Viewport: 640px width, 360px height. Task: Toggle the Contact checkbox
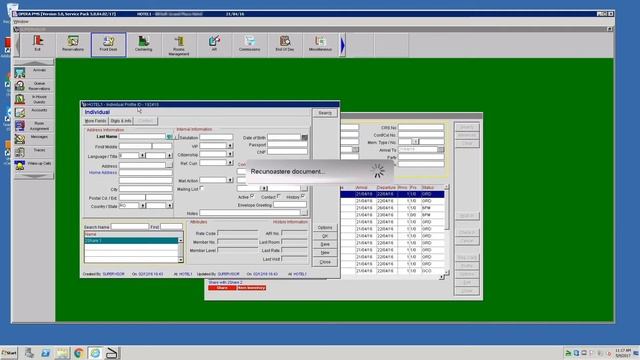coord(279,196)
